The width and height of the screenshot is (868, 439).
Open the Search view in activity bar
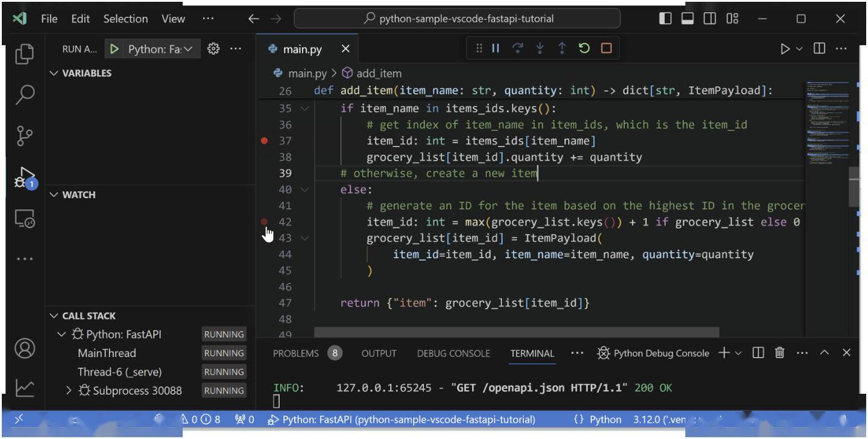(24, 94)
